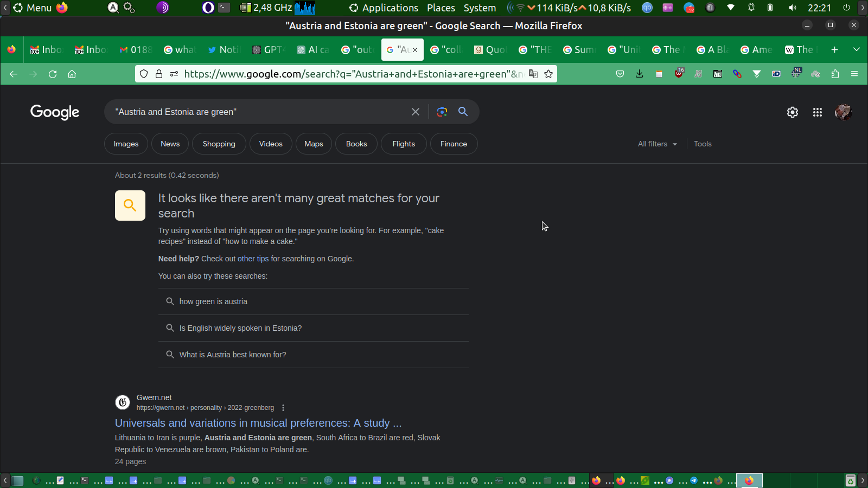Open the Google apps grid
This screenshot has height=488, width=868.
coord(818,112)
